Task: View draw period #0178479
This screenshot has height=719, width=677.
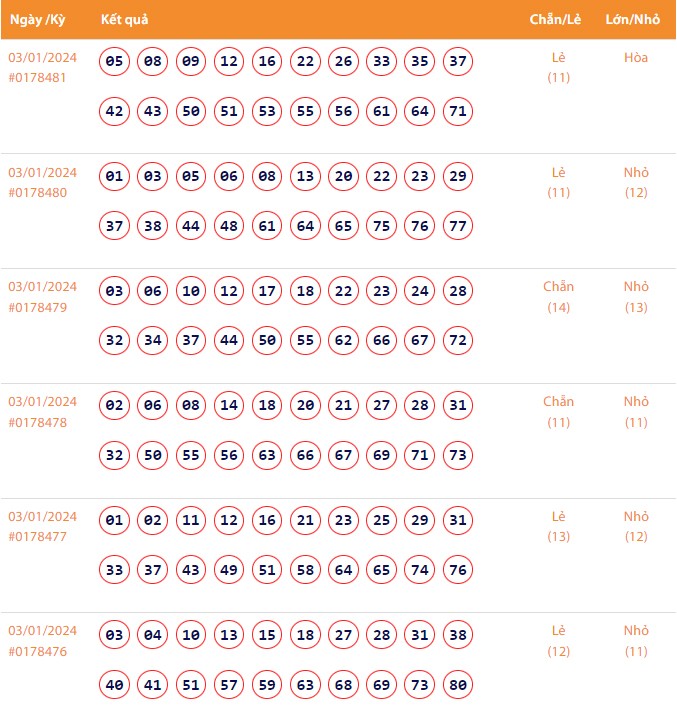Action: pyautogui.click(x=38, y=307)
